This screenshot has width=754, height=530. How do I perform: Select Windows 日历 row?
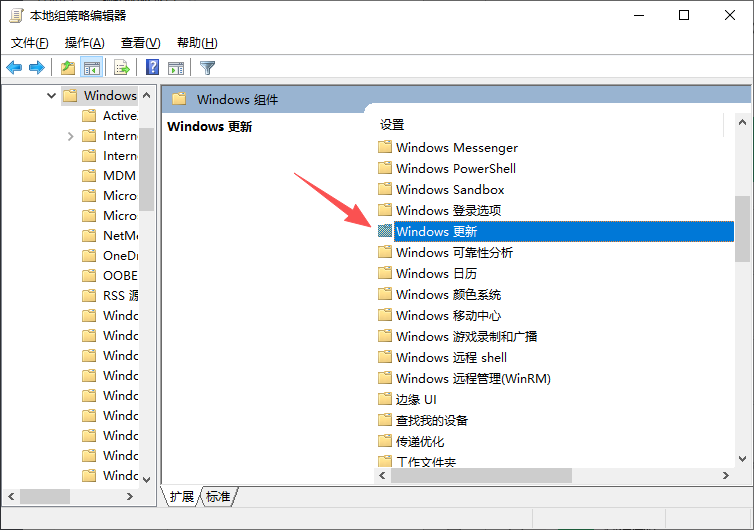coord(437,274)
